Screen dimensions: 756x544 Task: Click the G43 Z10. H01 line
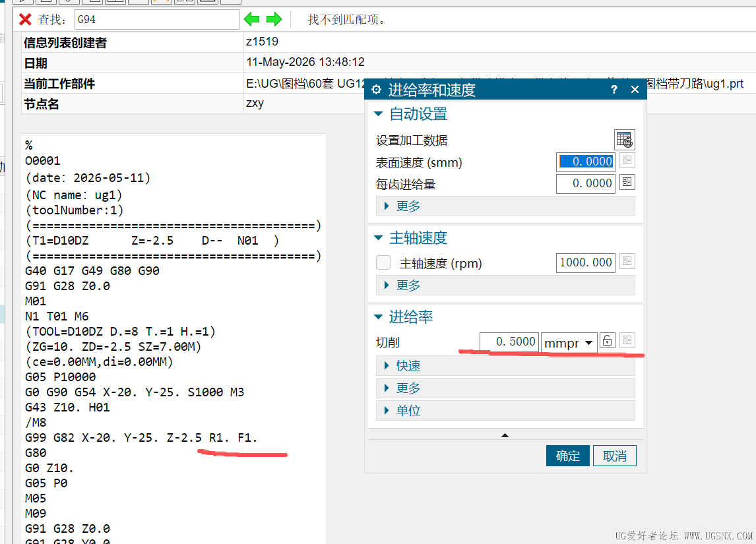pyautogui.click(x=67, y=407)
